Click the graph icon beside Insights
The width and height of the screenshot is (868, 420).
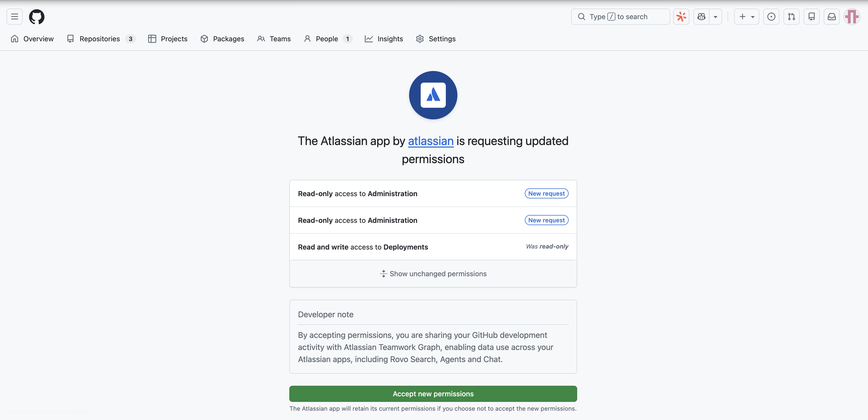coord(369,39)
